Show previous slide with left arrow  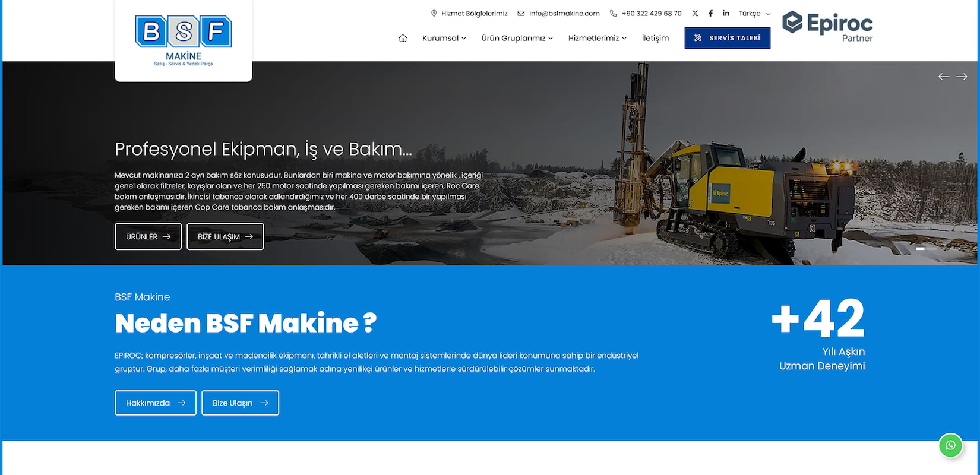[x=944, y=77]
